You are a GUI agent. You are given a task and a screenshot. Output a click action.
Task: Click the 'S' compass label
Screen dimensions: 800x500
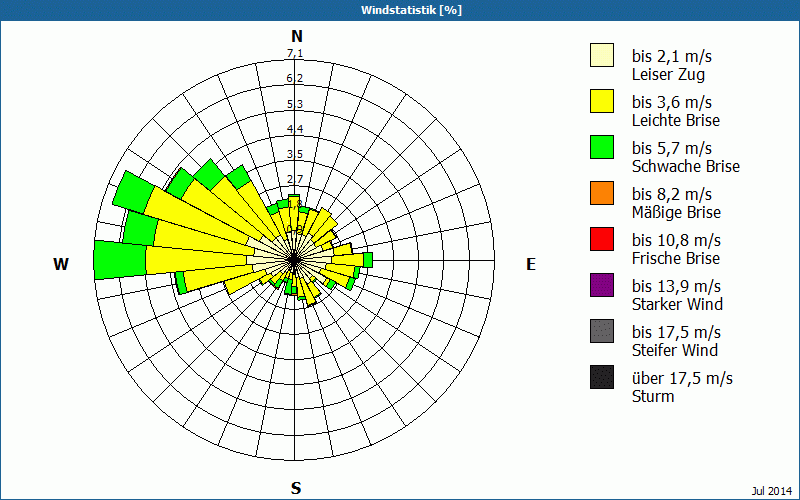tap(296, 488)
